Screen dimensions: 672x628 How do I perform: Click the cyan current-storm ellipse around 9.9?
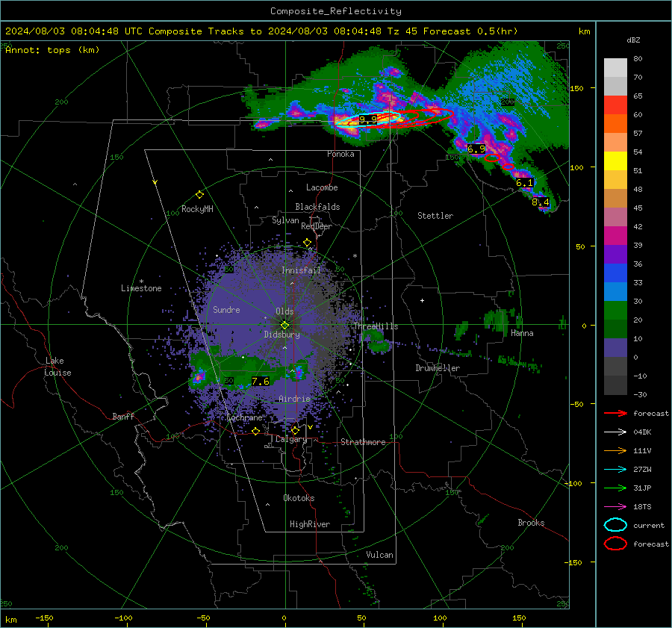pos(368,119)
